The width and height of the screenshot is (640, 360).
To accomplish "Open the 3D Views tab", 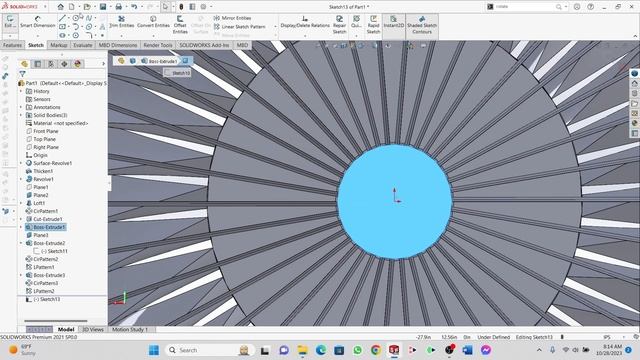I will [93, 329].
